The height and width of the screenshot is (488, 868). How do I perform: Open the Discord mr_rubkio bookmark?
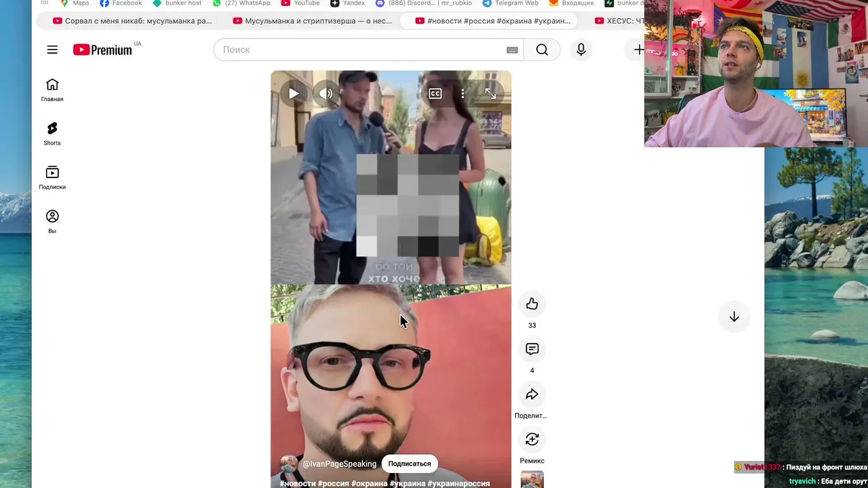tap(423, 3)
